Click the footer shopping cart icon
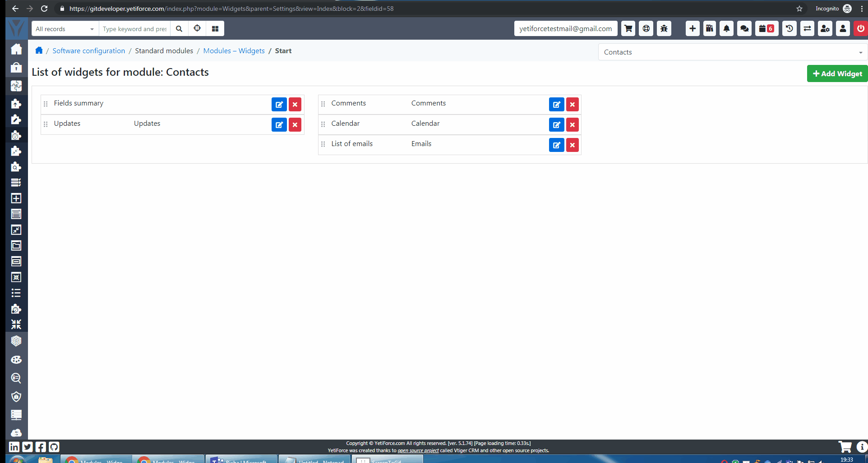 (x=845, y=447)
